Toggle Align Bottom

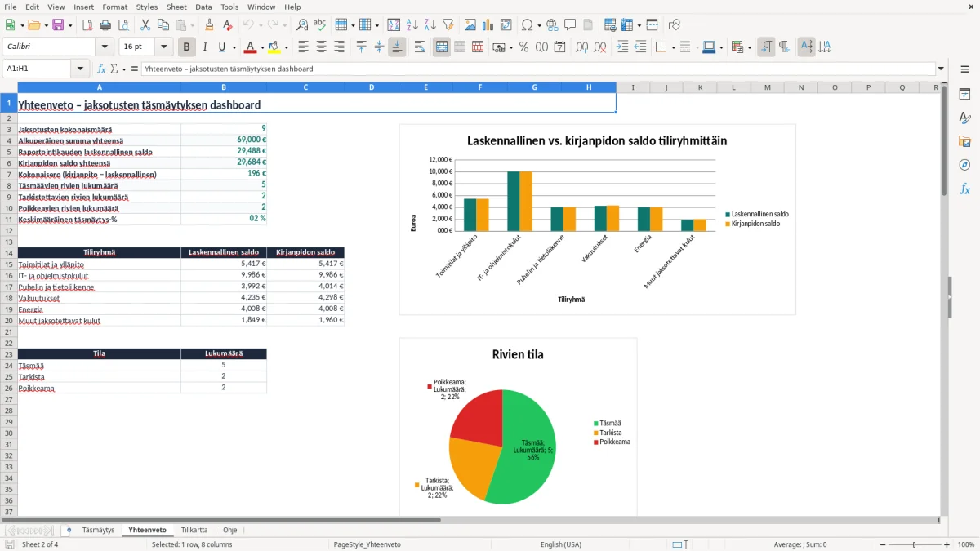[397, 47]
